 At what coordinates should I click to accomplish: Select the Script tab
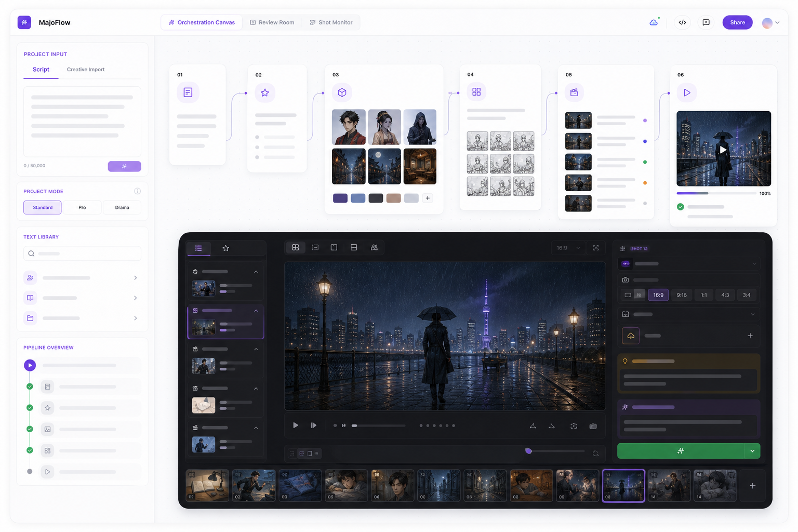[41, 70]
